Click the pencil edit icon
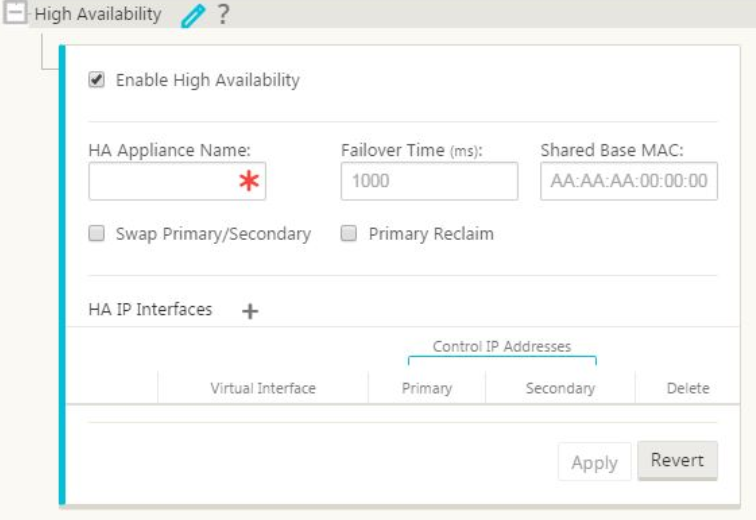This screenshot has height=520, width=756. 193,16
